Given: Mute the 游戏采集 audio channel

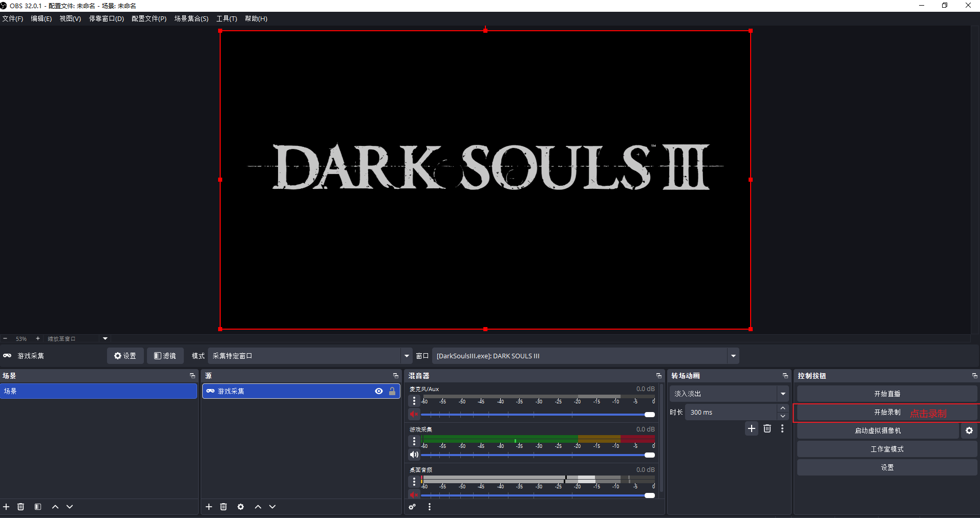Looking at the screenshot, I should point(414,455).
